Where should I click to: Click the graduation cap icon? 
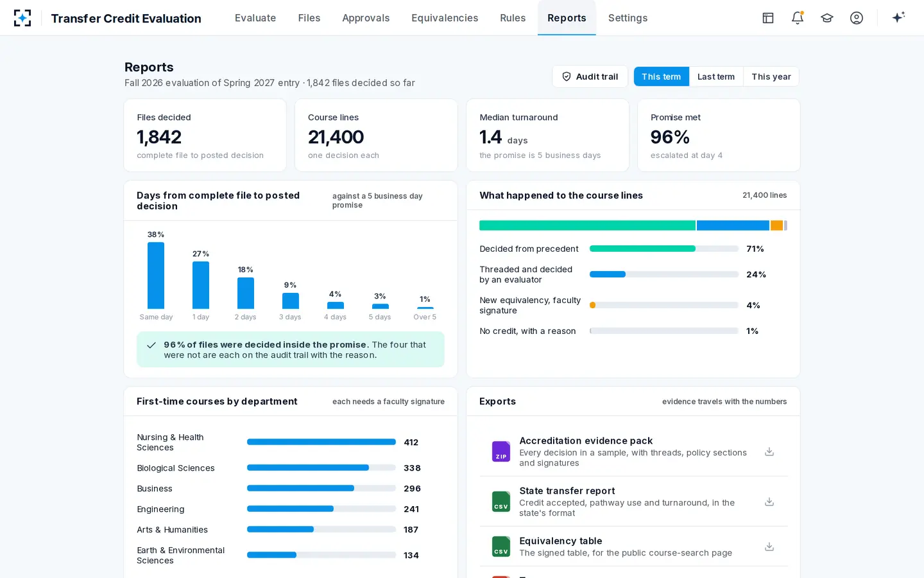point(827,18)
